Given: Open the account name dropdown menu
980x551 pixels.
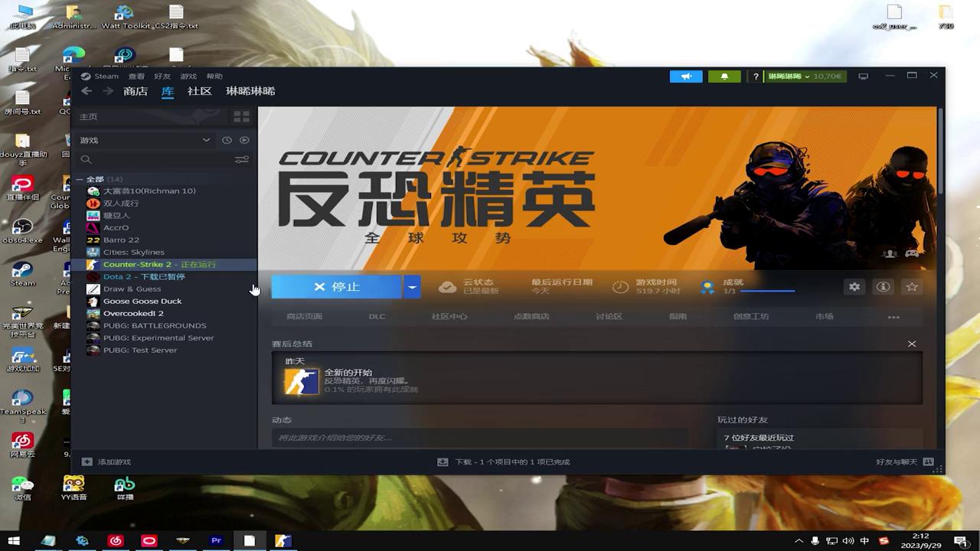Looking at the screenshot, I should coord(796,76).
